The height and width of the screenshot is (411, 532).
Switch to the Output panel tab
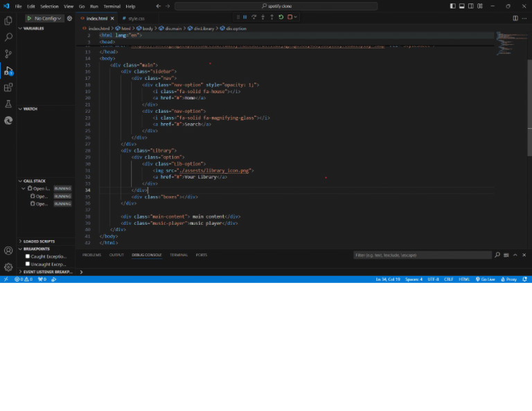pyautogui.click(x=116, y=255)
